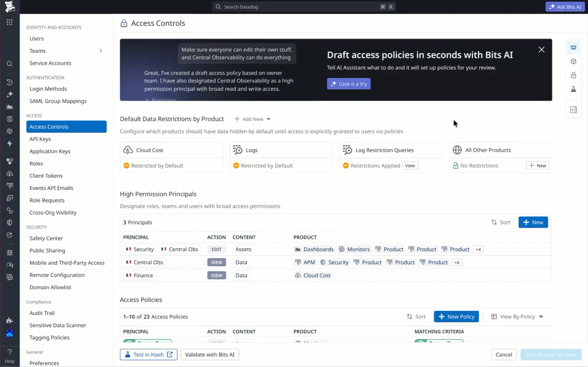588x367 pixels.
Task: Go to Audit Trail settings page
Action: 42,313
